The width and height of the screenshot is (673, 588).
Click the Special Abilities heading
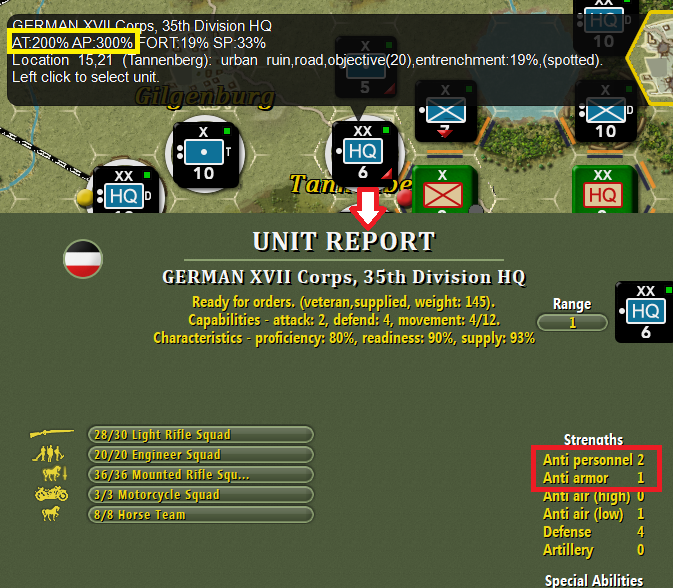click(x=594, y=580)
